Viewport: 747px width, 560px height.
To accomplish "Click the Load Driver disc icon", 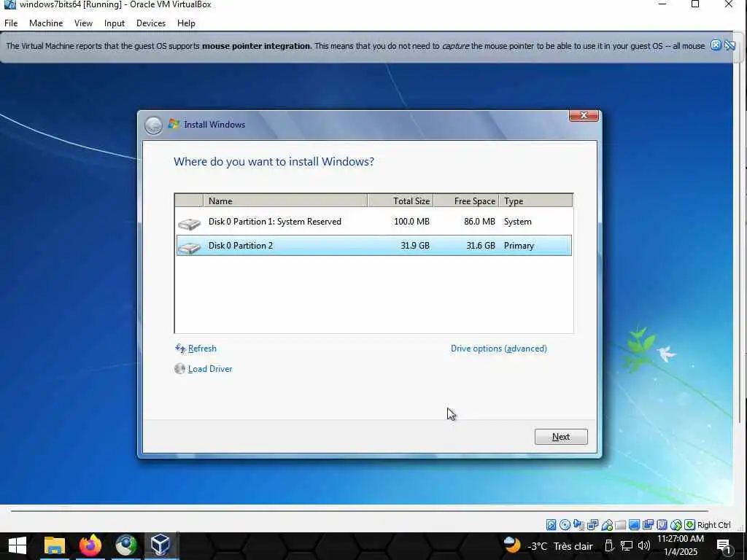I will point(179,368).
